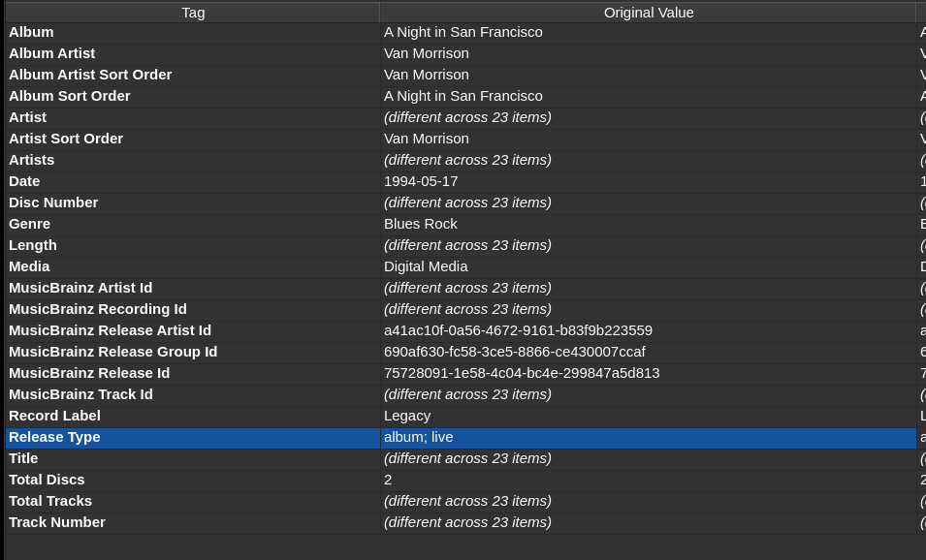Select the Track Number tag row
The height and width of the screenshot is (560, 926).
coord(57,522)
